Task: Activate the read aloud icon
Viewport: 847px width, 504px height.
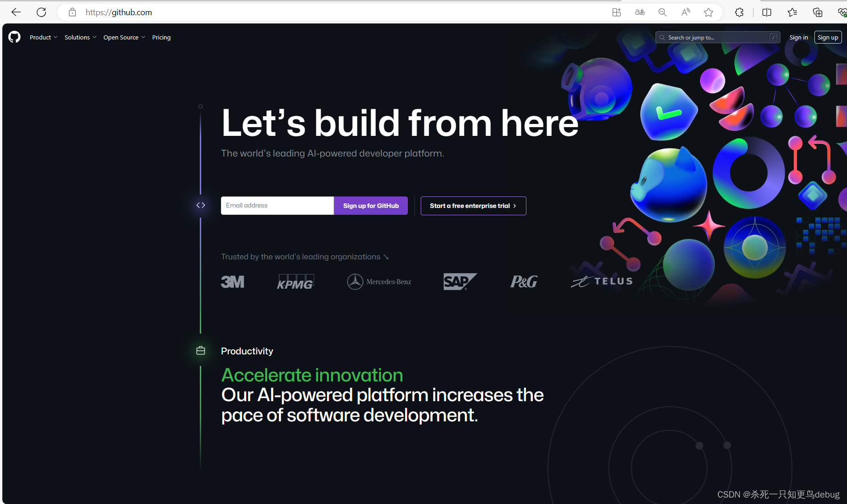Action: (685, 12)
